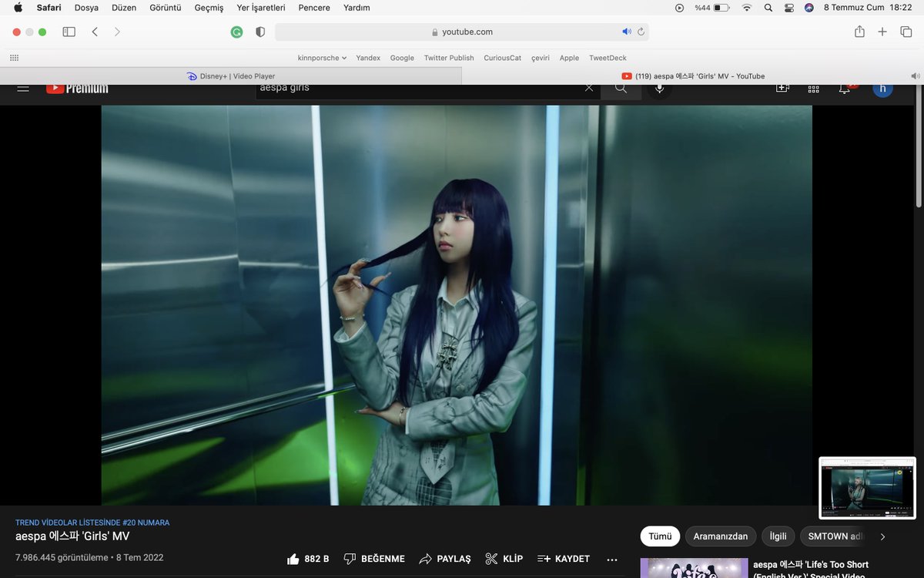Select the Aramanızdan filter chip
Image resolution: width=924 pixels, height=578 pixels.
(721, 536)
